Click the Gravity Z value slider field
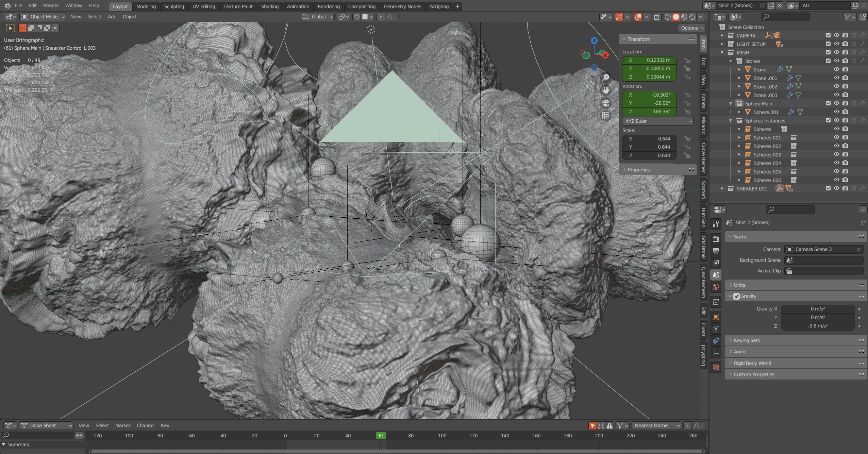This screenshot has width=868, height=454. click(817, 326)
